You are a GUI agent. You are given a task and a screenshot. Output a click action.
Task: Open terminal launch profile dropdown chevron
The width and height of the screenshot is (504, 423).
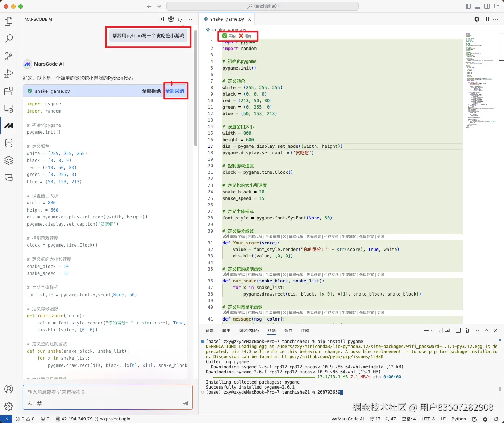[432, 330]
